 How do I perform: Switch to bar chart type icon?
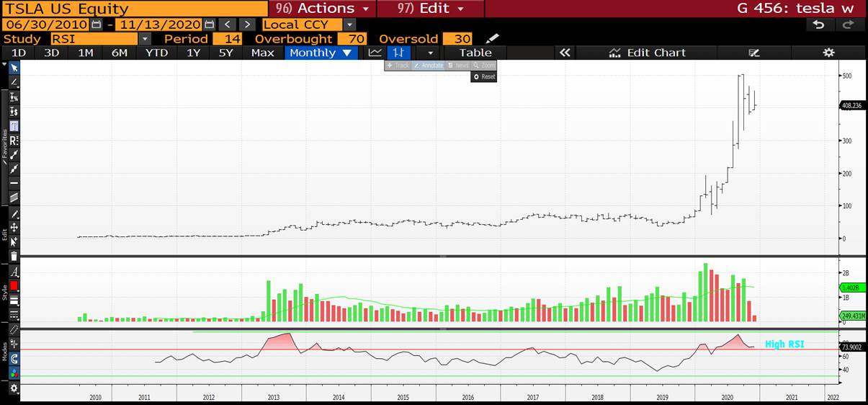pyautogui.click(x=398, y=53)
